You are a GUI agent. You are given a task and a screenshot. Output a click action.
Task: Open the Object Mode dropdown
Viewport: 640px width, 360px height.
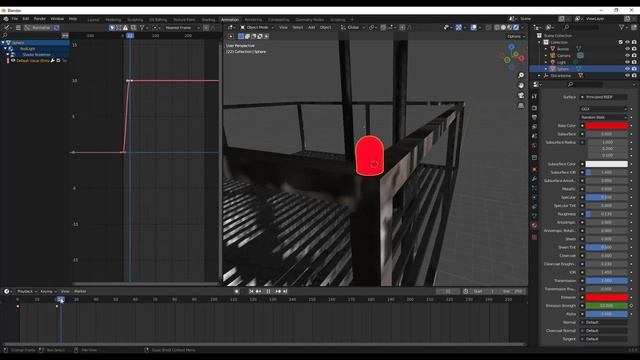point(257,27)
